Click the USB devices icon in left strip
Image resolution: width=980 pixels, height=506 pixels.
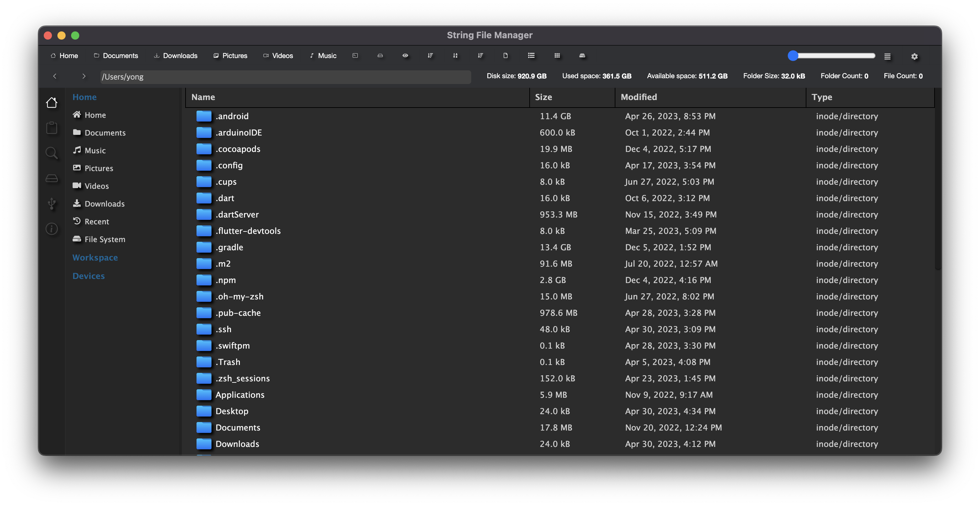(52, 204)
